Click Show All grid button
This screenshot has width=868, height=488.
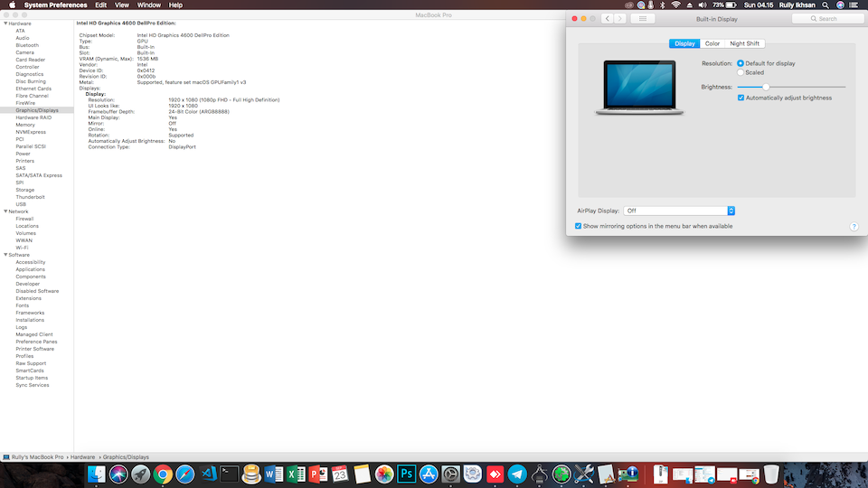[x=643, y=19]
